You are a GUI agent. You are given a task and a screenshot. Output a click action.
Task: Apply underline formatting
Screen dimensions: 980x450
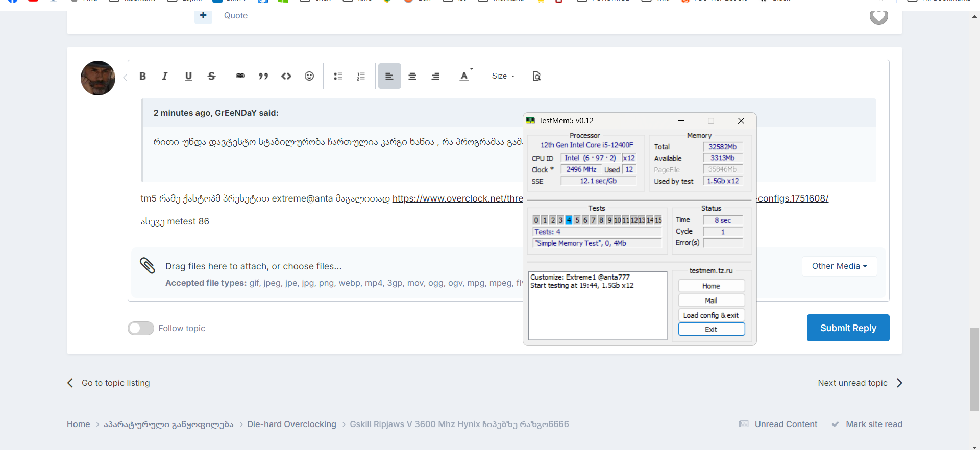click(x=188, y=76)
